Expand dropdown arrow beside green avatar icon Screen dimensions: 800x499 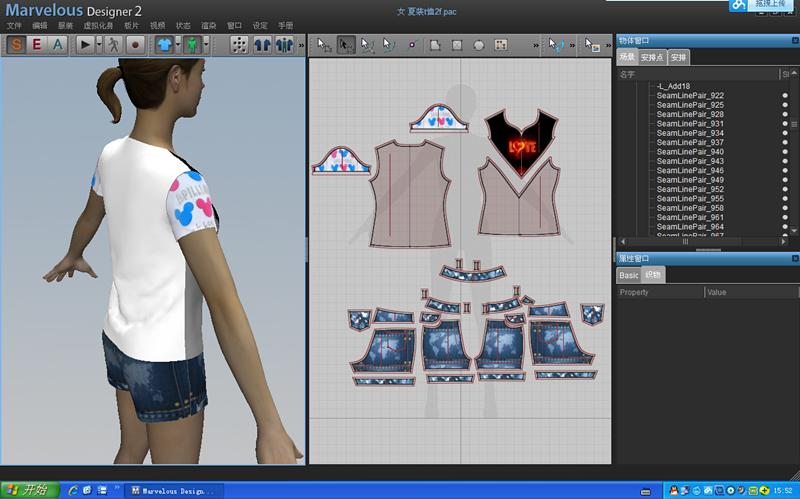pos(206,45)
